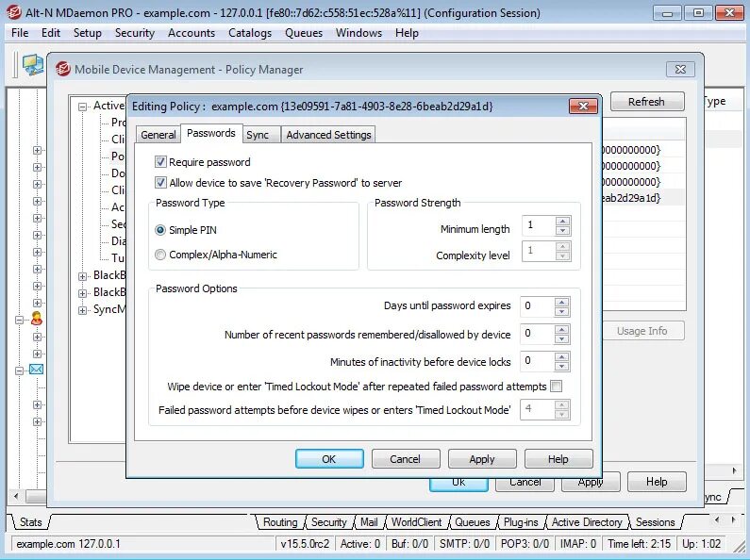Open the Routing bottom tab
Viewport: 750px width, 560px height.
pyautogui.click(x=280, y=522)
